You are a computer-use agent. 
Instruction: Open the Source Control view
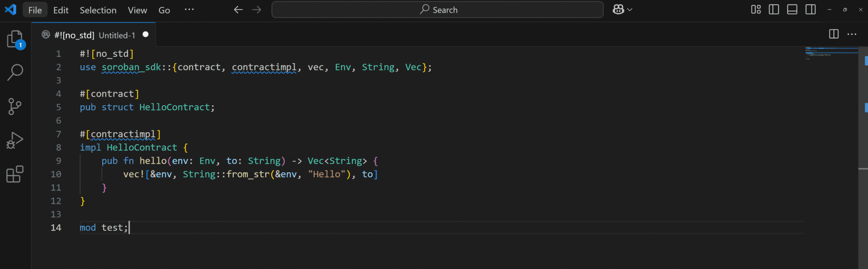(15, 107)
